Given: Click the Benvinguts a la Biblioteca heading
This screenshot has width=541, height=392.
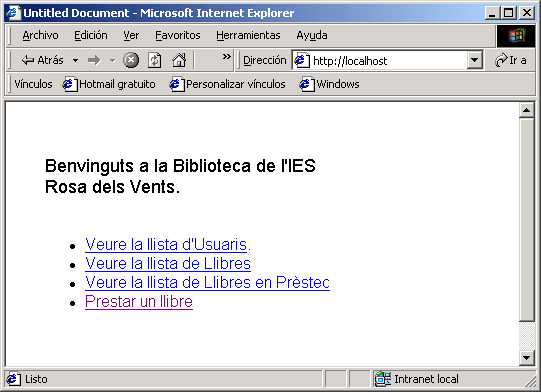Looking at the screenshot, I should tap(180, 176).
